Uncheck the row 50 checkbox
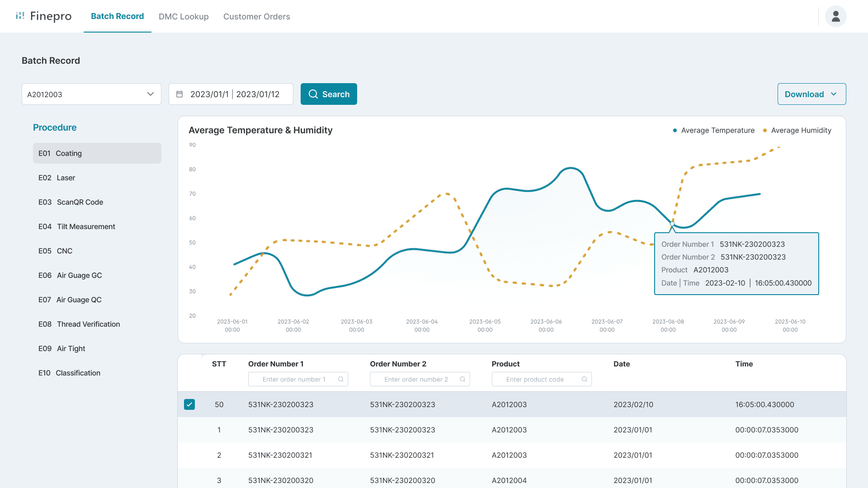 (x=189, y=404)
